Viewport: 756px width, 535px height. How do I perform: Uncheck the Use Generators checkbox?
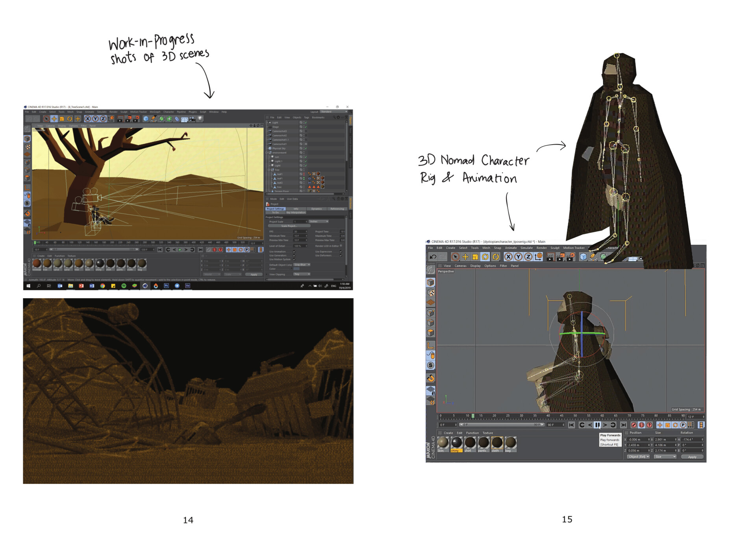click(294, 256)
